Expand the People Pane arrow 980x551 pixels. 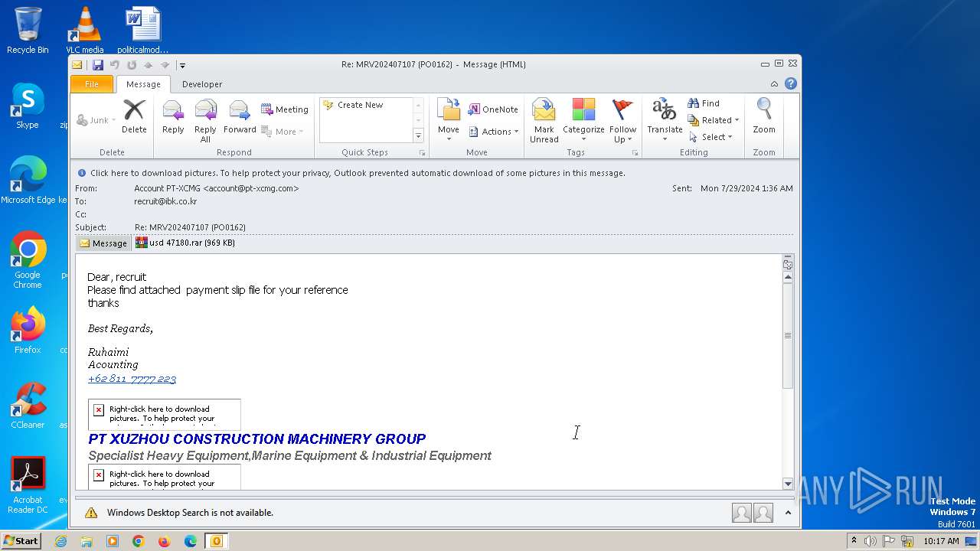coord(788,513)
